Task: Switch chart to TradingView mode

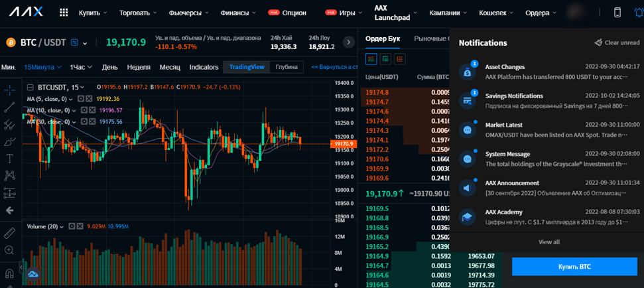Action: click(247, 67)
